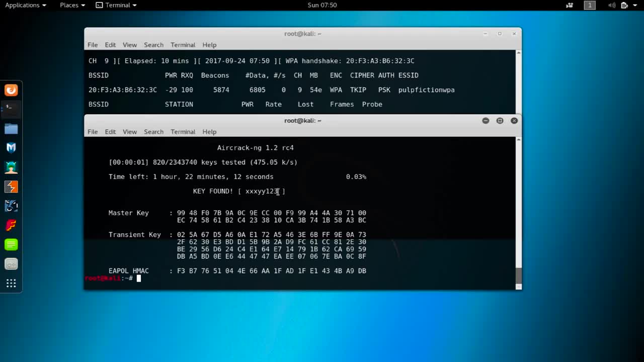Viewport: 644px width, 362px height.
Task: Launch Burp Suite from the dock
Action: point(11,187)
